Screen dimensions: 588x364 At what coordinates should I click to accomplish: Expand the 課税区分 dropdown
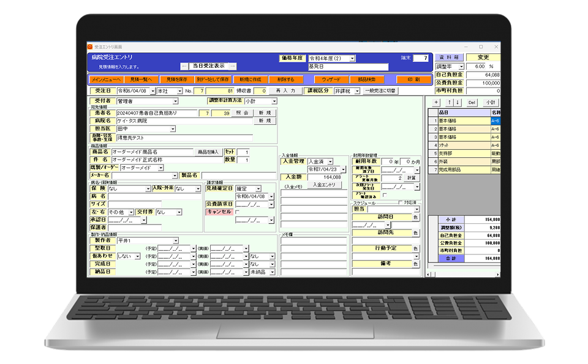pyautogui.click(x=356, y=91)
